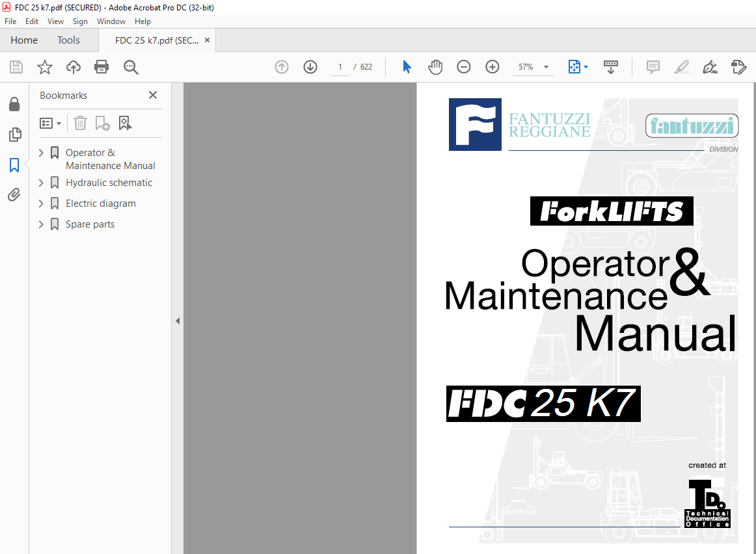Zoom out with minus button
Screen dimensions: 756x554
coord(463,67)
